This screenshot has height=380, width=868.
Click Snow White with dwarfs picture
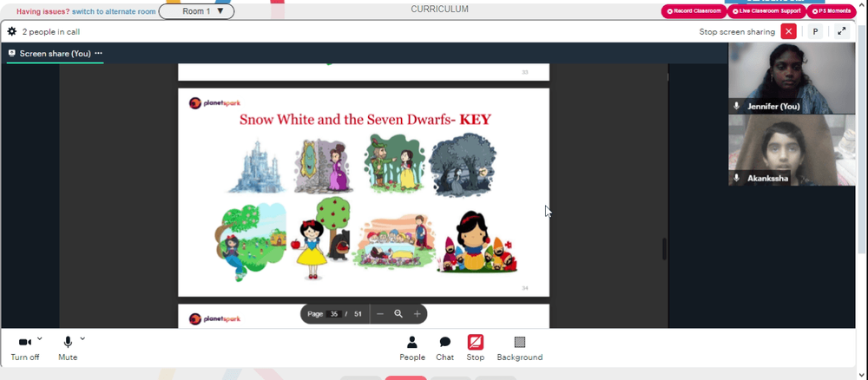(x=477, y=241)
